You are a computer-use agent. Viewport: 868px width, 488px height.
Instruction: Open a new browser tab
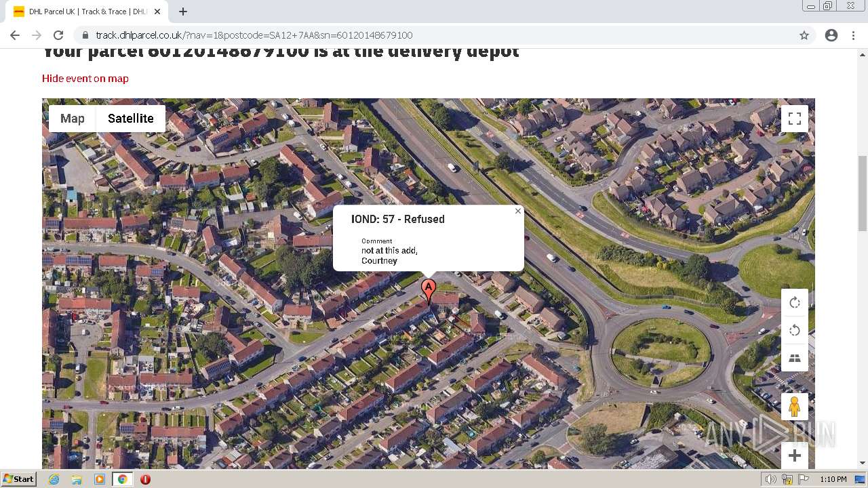coord(183,12)
